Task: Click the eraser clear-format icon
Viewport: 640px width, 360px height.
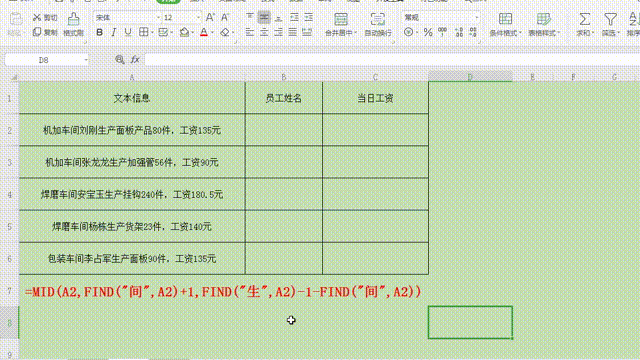Action: click(224, 32)
